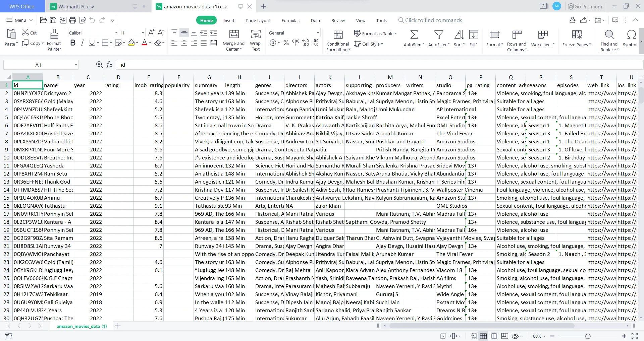Viewport: 644px width, 341px height.
Task: Click the Print Preview icon
Action: click(x=83, y=20)
